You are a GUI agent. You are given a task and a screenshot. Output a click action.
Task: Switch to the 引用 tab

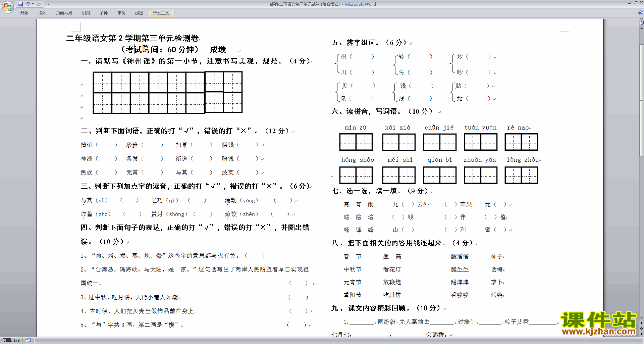[x=86, y=13]
